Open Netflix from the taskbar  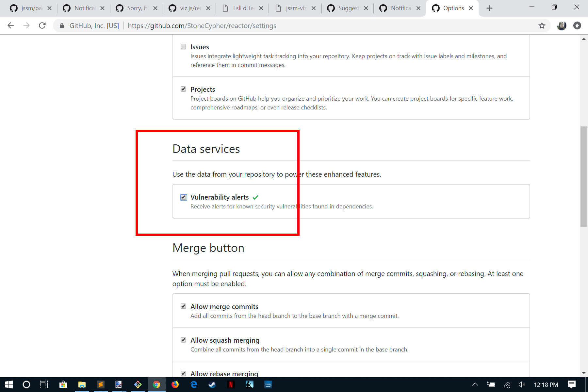click(231, 384)
